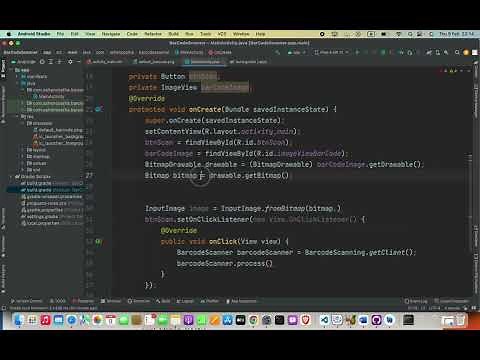Screen dimensions: 480x360
Task: Click the collapse all icon in project panel
Action: pyautogui.click(x=60, y=62)
